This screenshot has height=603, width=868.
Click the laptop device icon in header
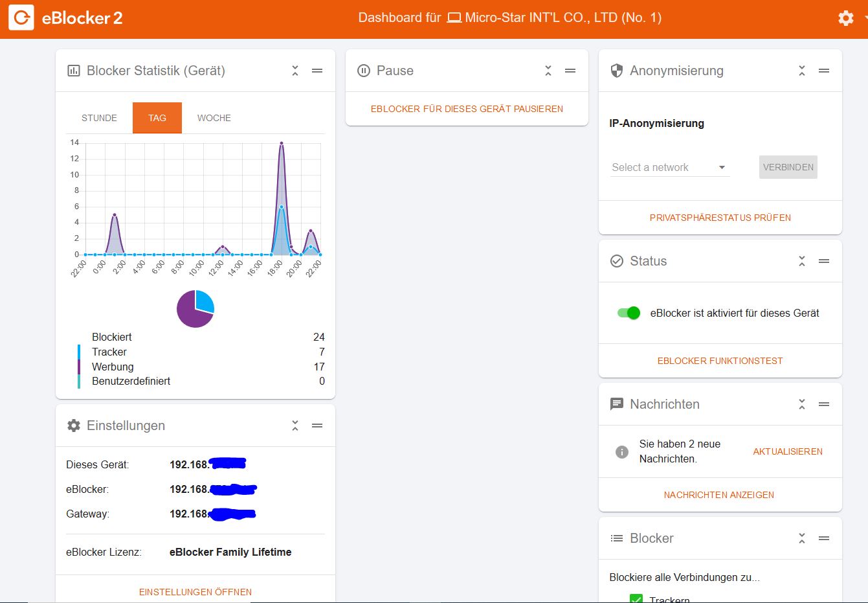point(454,18)
